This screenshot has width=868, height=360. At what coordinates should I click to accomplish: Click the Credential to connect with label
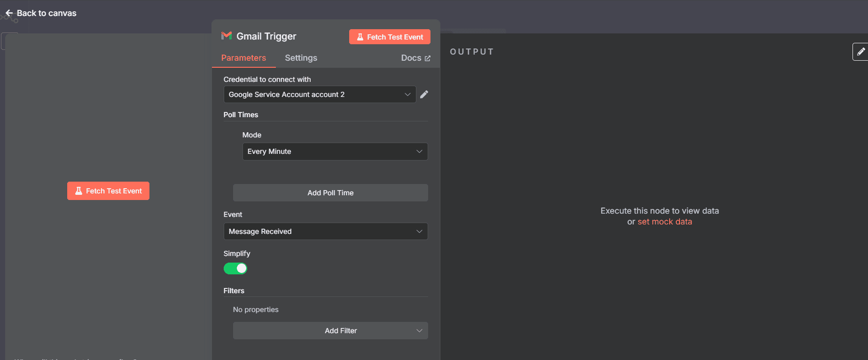(267, 80)
